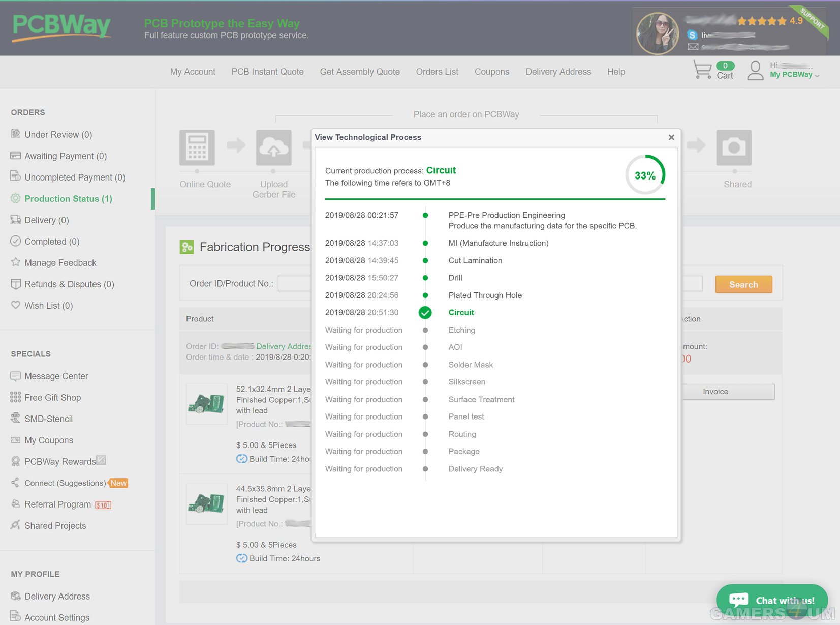840x625 pixels.
Task: Click the Delivery truck icon in sidebar
Action: (x=16, y=219)
